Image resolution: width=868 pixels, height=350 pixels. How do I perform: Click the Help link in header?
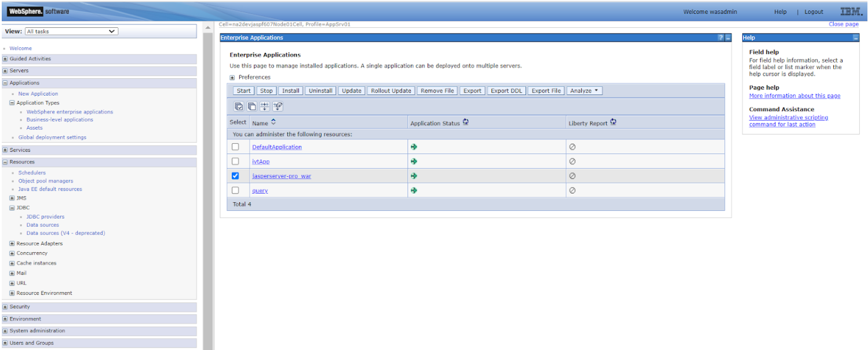(x=781, y=12)
